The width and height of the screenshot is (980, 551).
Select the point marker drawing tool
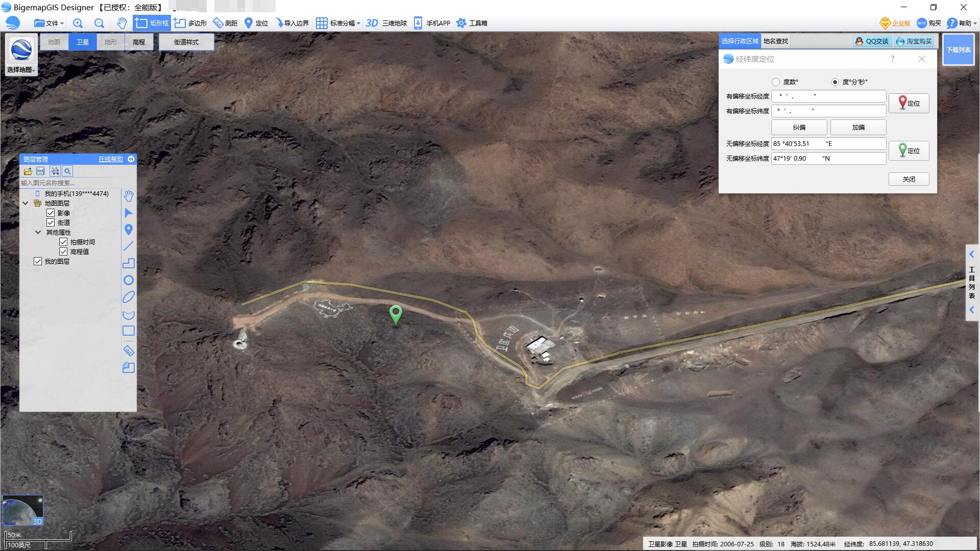[x=129, y=230]
